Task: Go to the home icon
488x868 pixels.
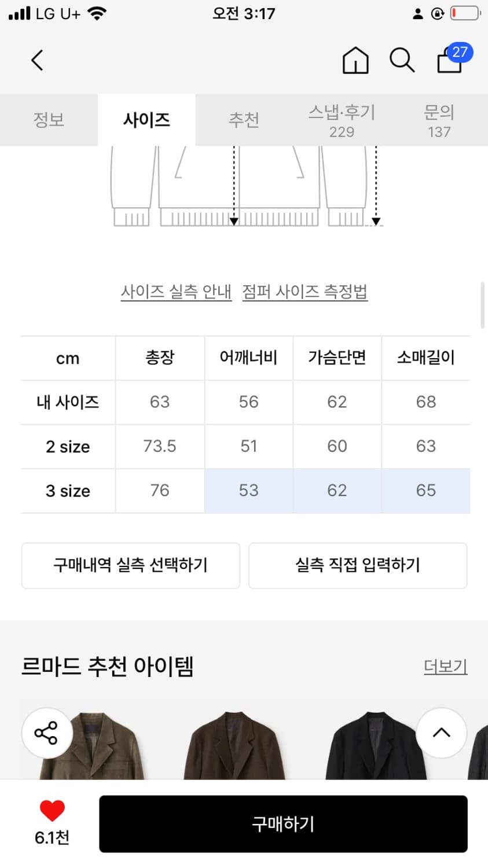Action: [355, 60]
